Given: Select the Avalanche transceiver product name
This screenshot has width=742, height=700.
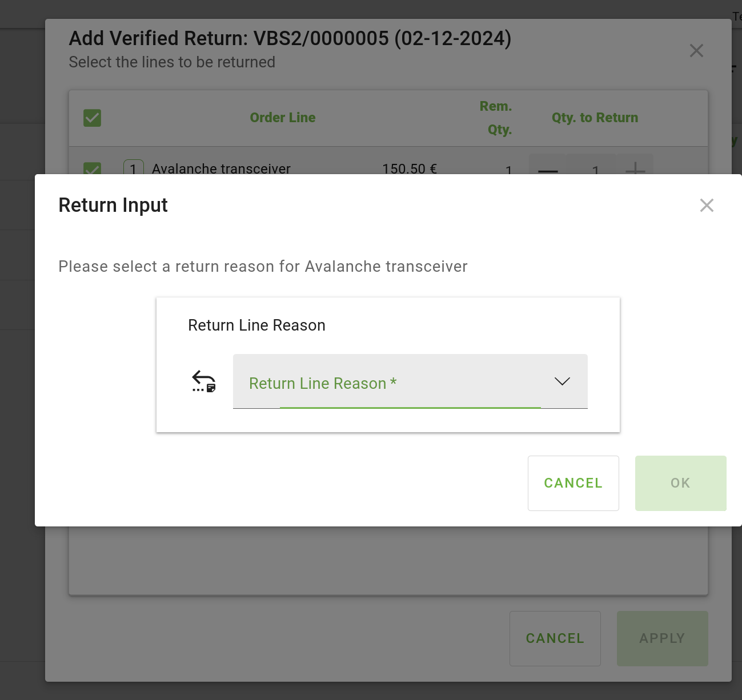Looking at the screenshot, I should pyautogui.click(x=221, y=168).
